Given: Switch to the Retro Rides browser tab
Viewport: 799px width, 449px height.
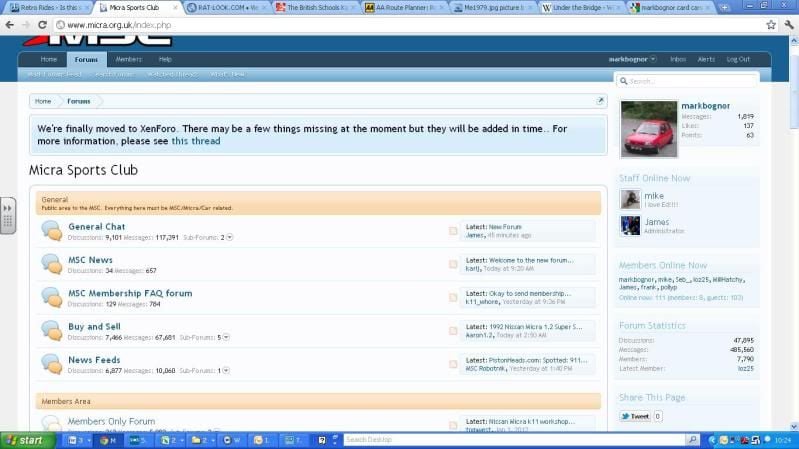Looking at the screenshot, I should click(49, 8).
